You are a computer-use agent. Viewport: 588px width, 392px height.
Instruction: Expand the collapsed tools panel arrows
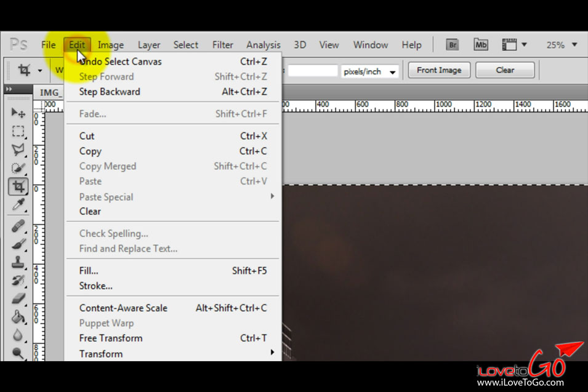pos(9,89)
